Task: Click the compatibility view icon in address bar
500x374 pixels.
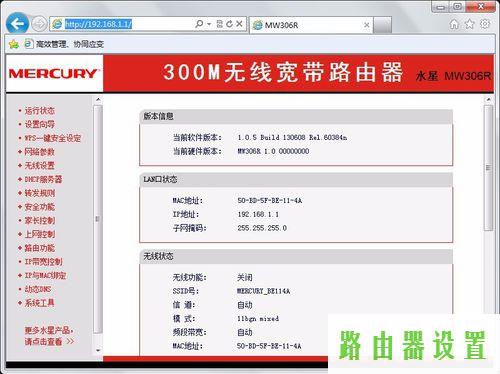Action: (x=220, y=24)
